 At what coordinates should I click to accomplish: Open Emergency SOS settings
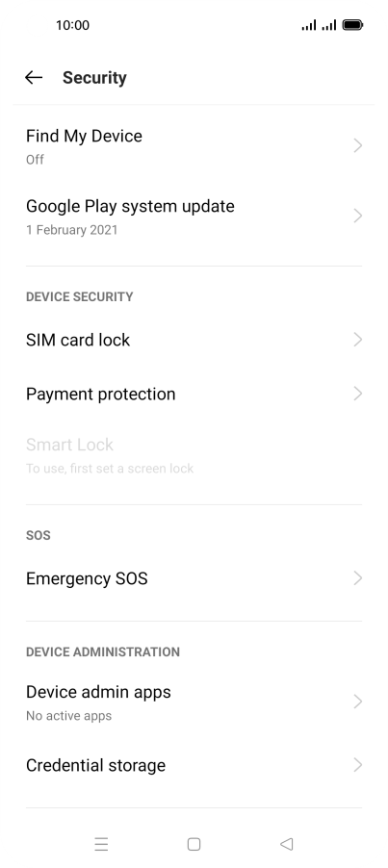(x=194, y=578)
